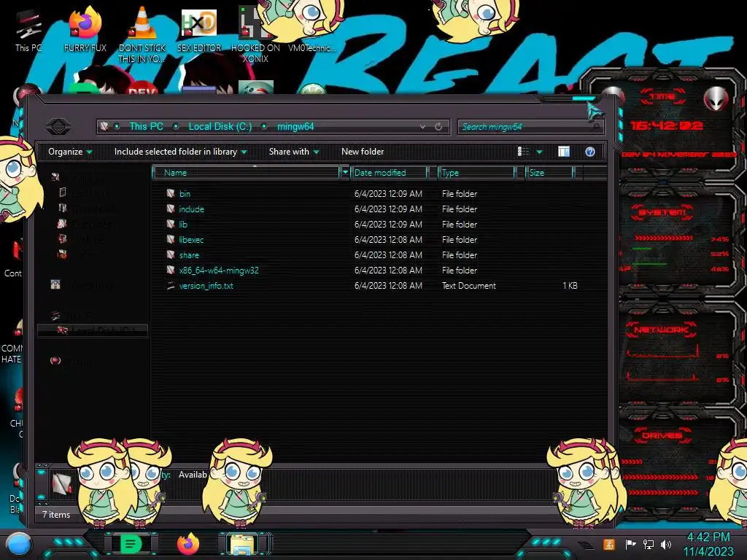
Task: Click the Alienware alien head widget icon
Action: coord(716,99)
